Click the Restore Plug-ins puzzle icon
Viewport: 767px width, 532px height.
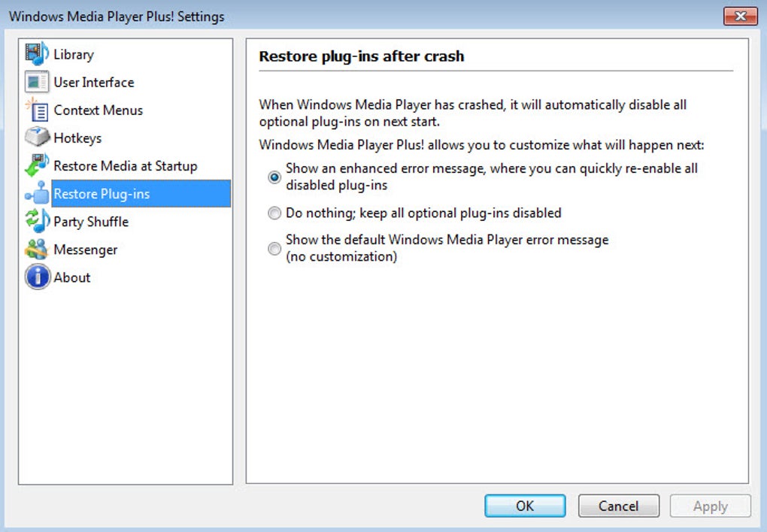click(x=37, y=193)
